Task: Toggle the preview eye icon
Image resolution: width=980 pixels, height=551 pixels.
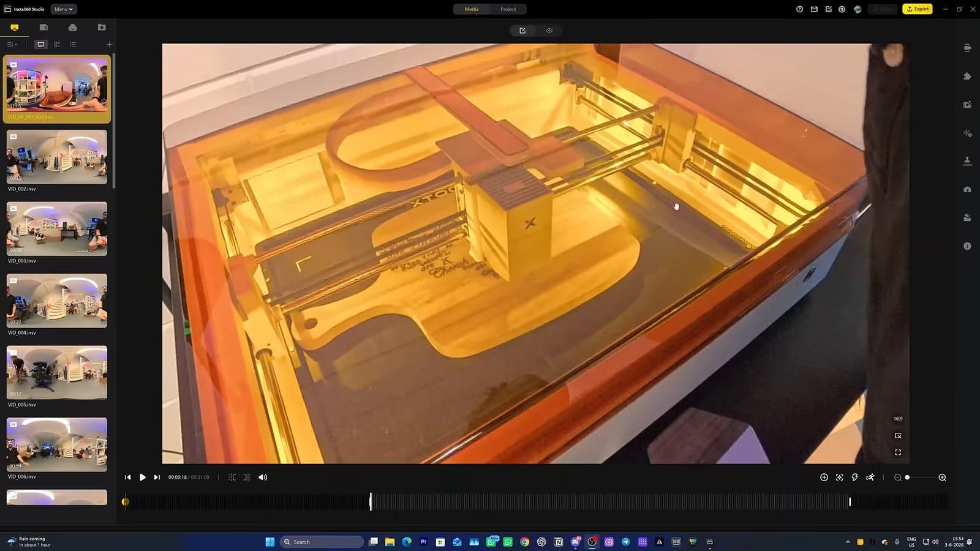Action: pos(549,31)
